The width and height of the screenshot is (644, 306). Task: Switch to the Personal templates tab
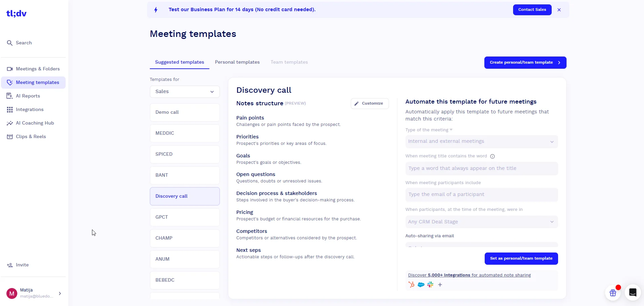[x=237, y=62]
